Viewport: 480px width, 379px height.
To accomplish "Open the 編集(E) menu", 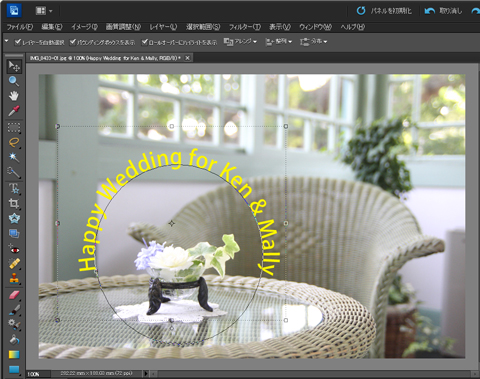I will (x=52, y=27).
